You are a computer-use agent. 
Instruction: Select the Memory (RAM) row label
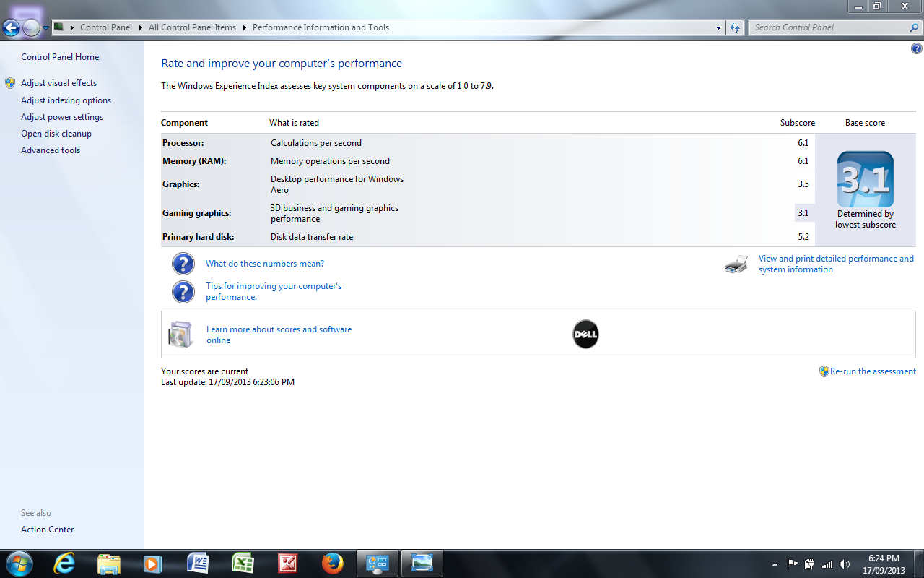194,161
